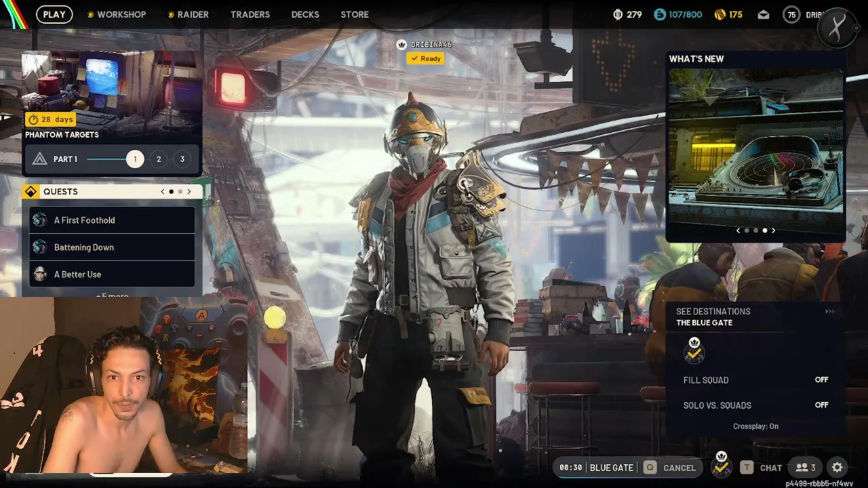The image size is (868, 488).
Task: Click the triangle icon beside PART 1
Action: click(39, 159)
